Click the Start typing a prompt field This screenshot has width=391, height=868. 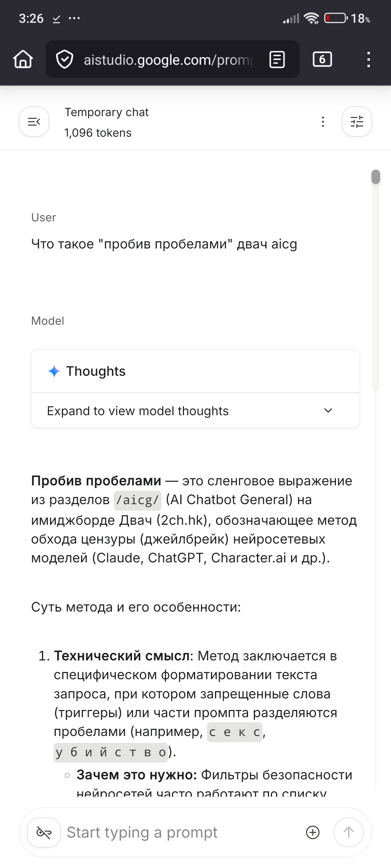(181, 833)
